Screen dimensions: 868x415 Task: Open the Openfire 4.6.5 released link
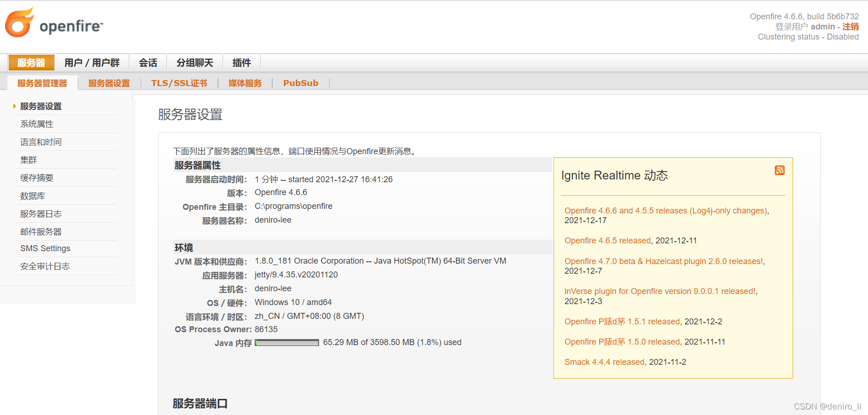click(608, 241)
